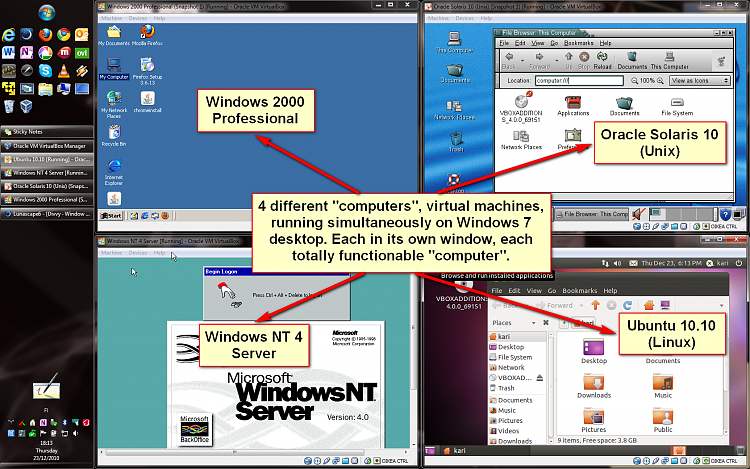750x469 pixels.
Task: Click Computer icon in Ubuntu file manager toolbar
Action: pyautogui.click(x=665, y=305)
